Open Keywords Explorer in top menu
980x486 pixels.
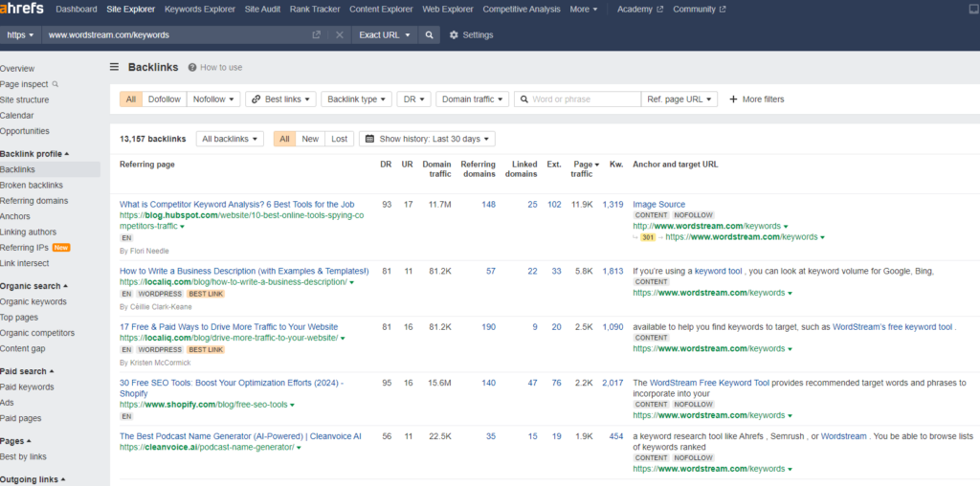click(200, 10)
